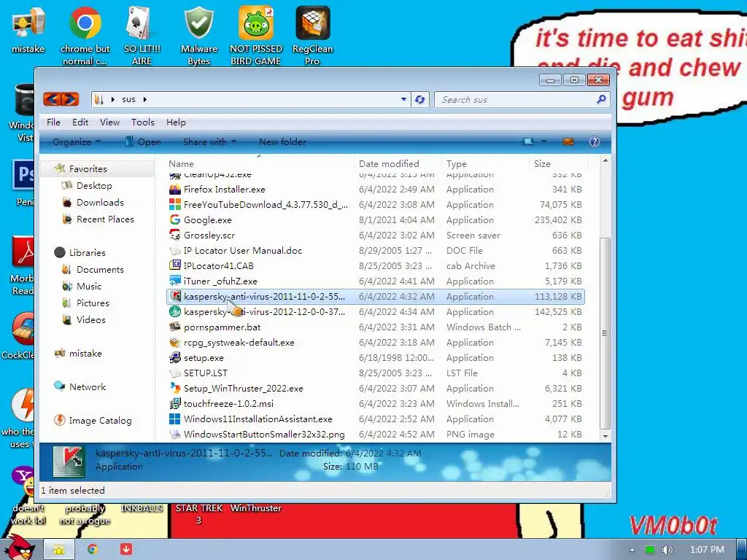The height and width of the screenshot is (560, 747).
Task: Open the address bar history dropdown
Action: 403,99
